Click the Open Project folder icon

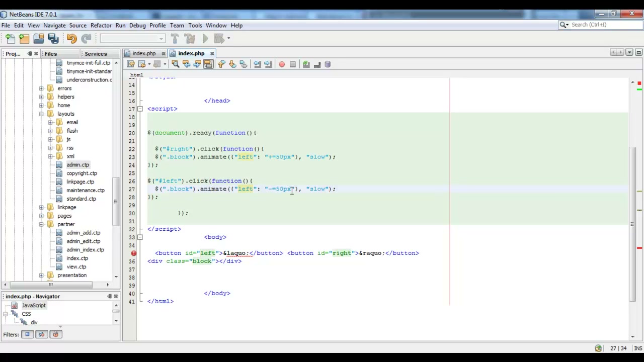(39, 39)
